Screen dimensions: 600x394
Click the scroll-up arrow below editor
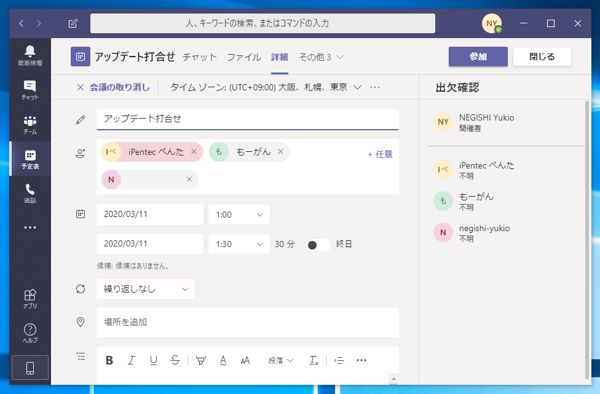coord(393,379)
